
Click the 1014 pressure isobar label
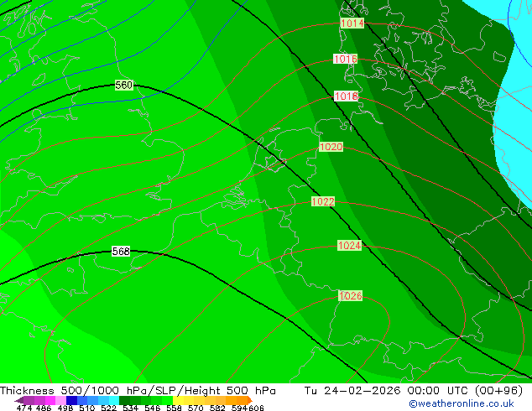(352, 23)
